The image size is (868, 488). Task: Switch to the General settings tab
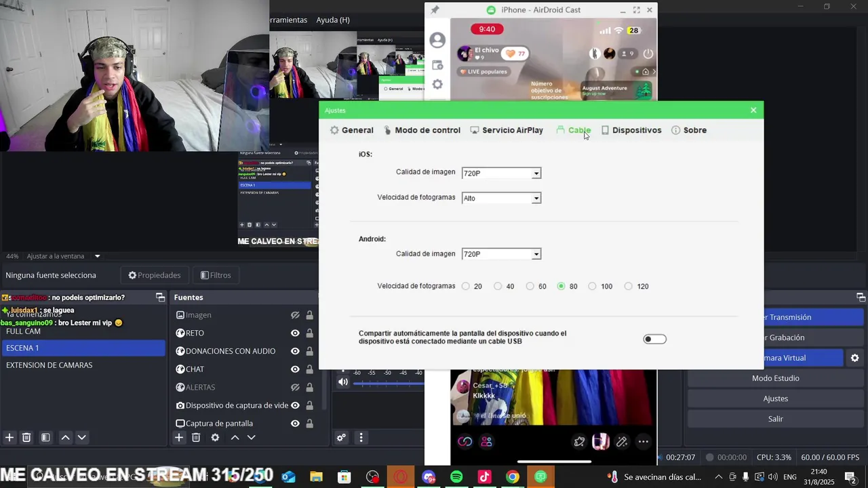tap(351, 130)
